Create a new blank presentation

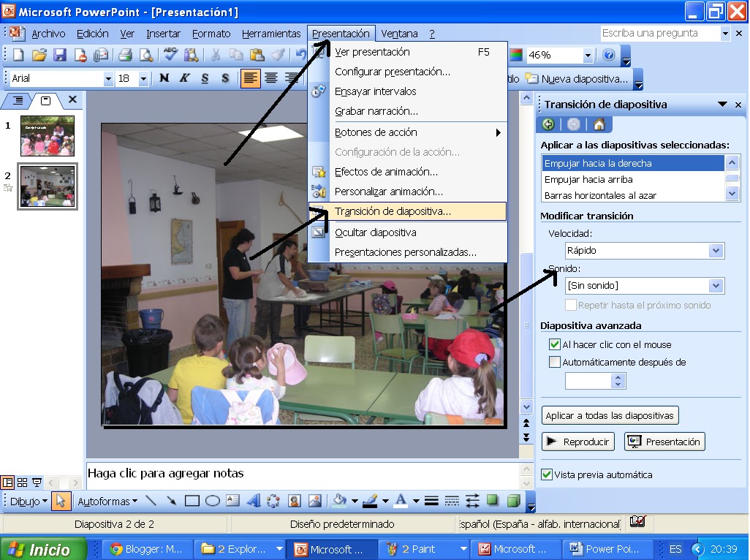pyautogui.click(x=18, y=55)
